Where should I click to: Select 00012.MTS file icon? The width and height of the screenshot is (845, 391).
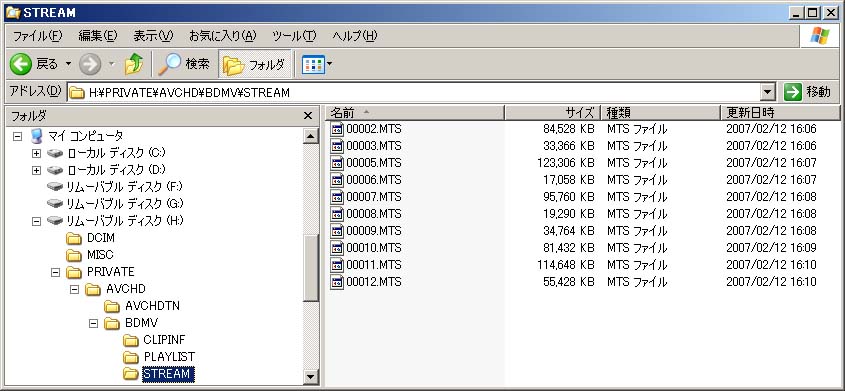point(337,282)
